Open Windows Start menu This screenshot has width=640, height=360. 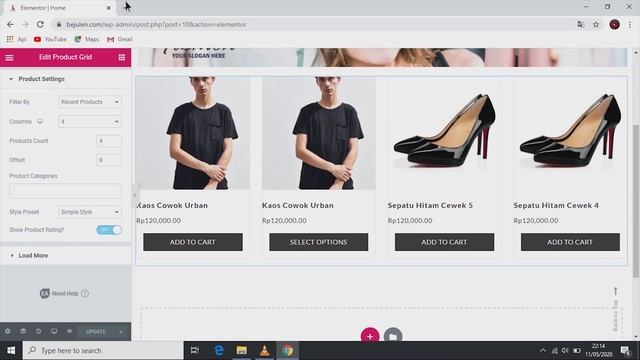[x=11, y=350]
